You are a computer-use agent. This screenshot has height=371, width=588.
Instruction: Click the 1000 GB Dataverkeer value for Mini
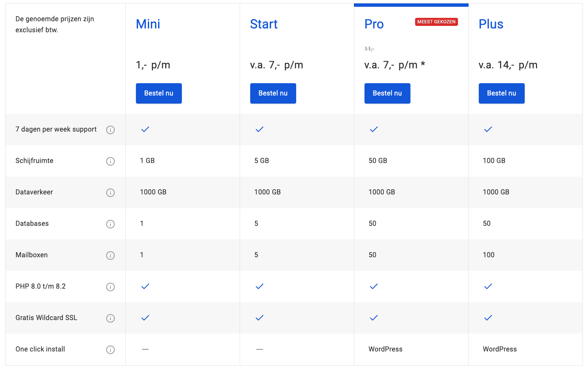[x=153, y=192]
